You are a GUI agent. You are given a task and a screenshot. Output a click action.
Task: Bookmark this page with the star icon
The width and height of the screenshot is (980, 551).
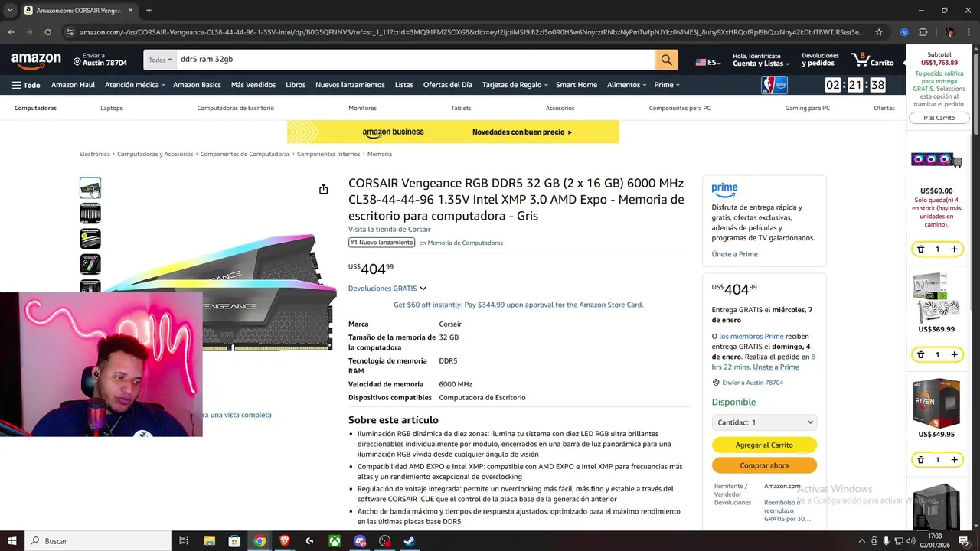pos(879,32)
